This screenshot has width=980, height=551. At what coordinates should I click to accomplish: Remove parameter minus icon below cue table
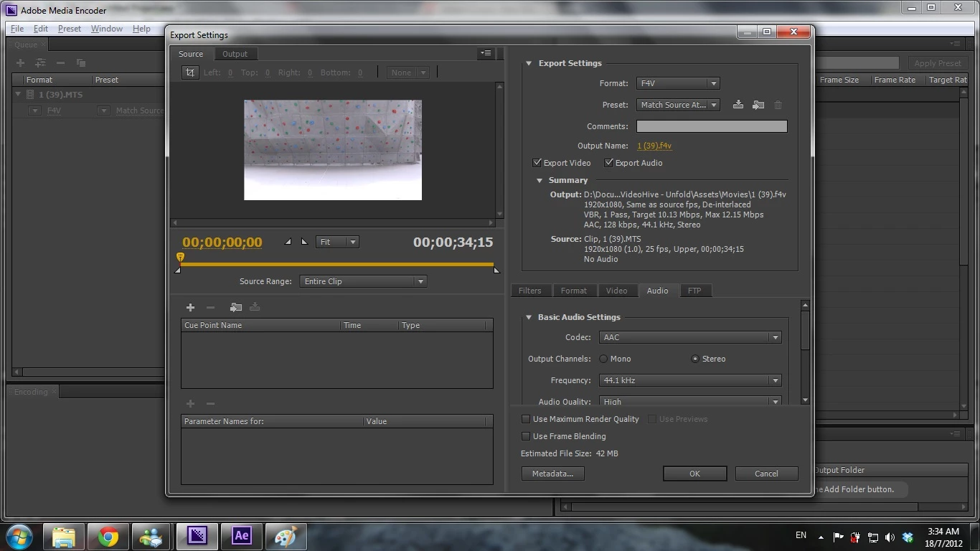[x=210, y=404]
